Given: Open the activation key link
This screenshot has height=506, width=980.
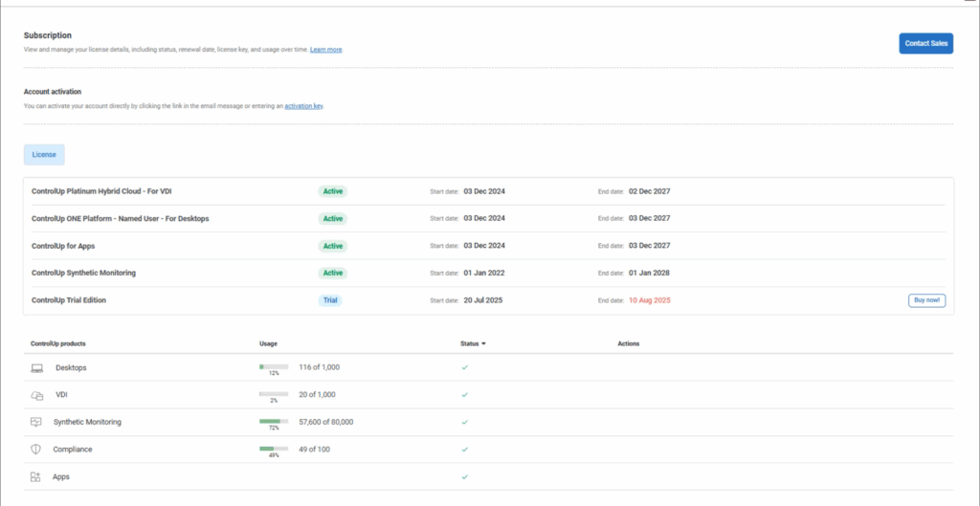Looking at the screenshot, I should pos(303,106).
